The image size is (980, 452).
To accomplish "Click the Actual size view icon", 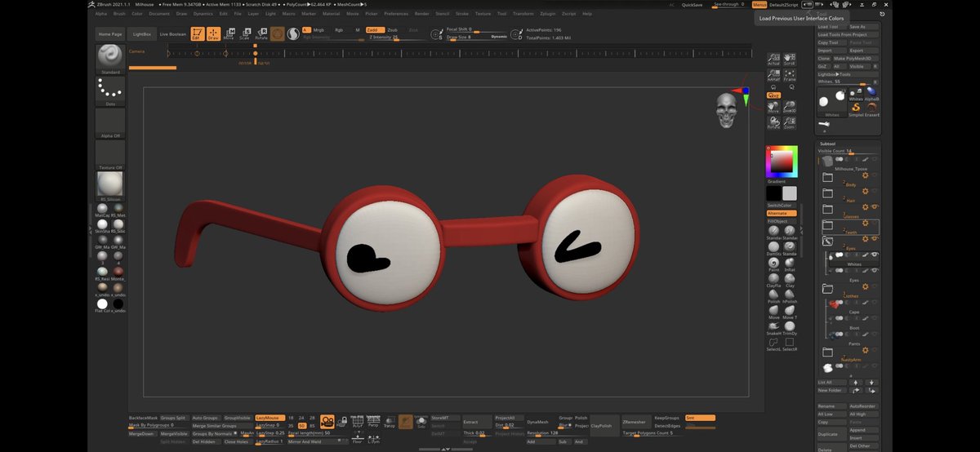I will click(773, 60).
